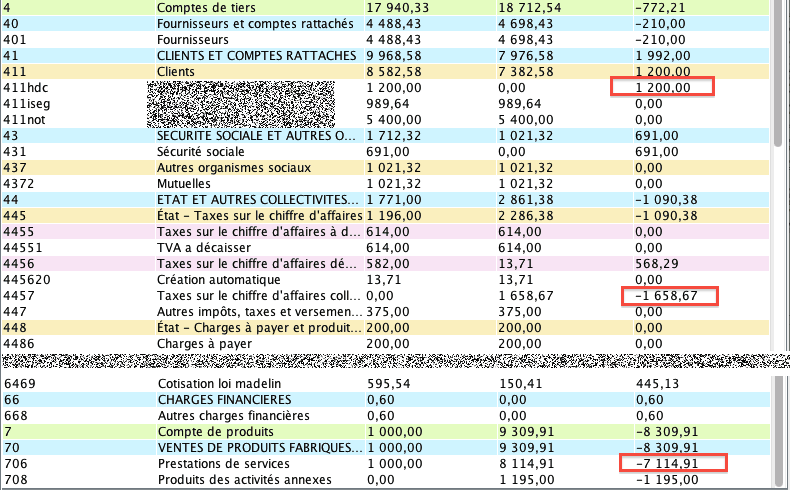Screen dimensions: 790x490
Task: Click balance value "568,29"
Action: pyautogui.click(x=656, y=263)
